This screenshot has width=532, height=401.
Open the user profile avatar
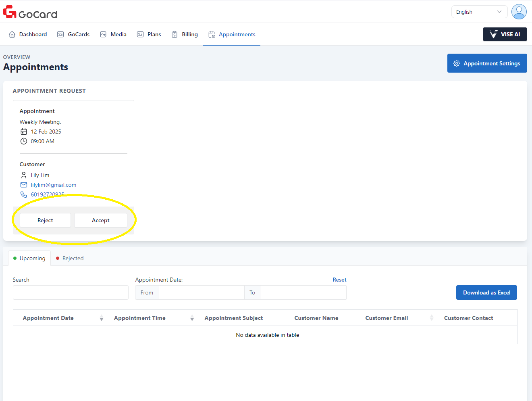[519, 12]
